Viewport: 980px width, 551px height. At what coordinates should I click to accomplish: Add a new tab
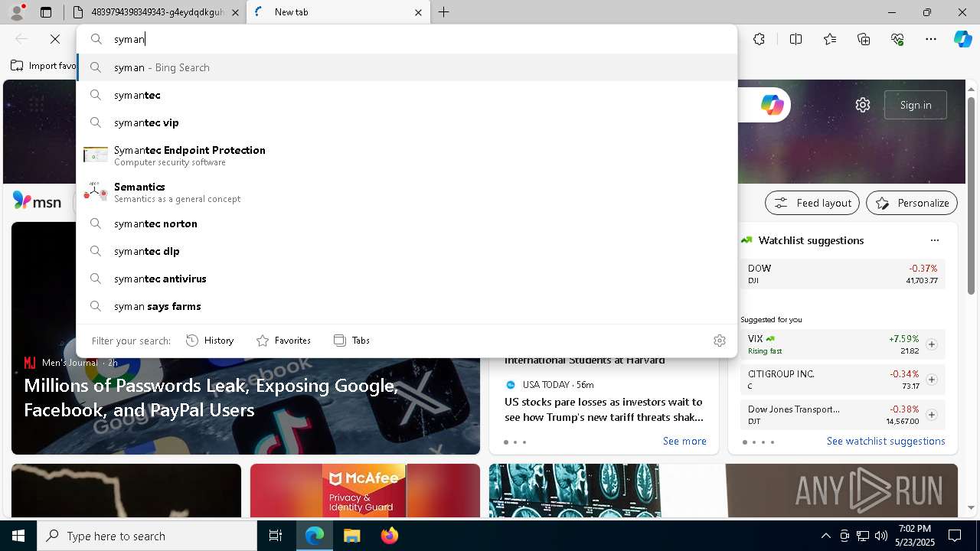(x=444, y=12)
